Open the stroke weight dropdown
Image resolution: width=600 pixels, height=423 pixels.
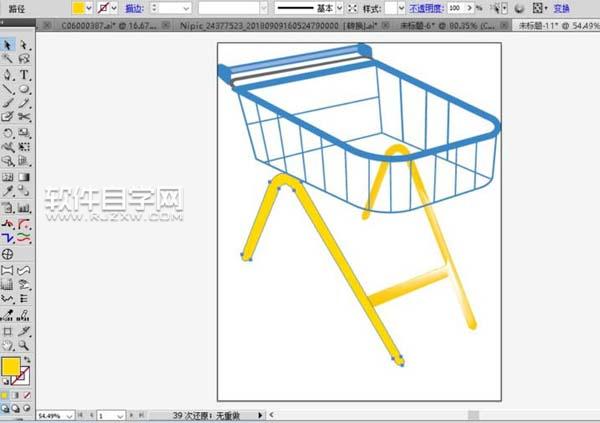tap(186, 8)
